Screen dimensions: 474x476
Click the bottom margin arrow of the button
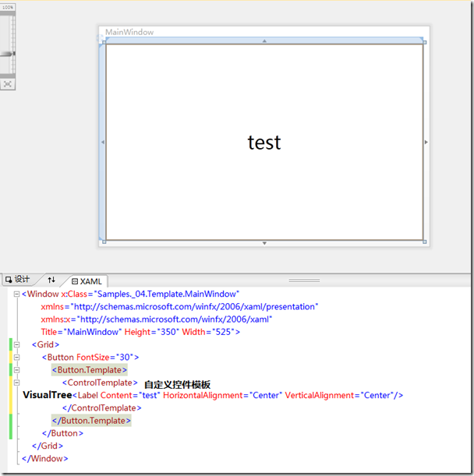264,243
